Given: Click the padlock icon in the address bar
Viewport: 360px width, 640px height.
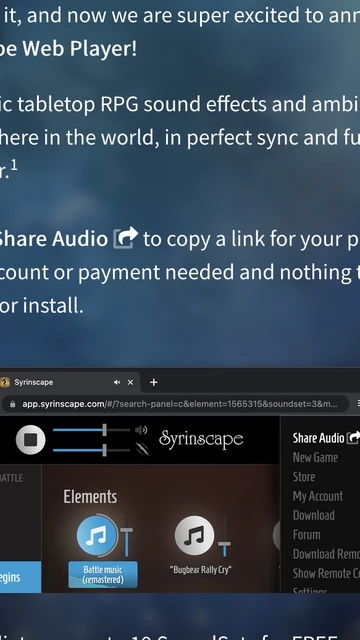Looking at the screenshot, I should (x=13, y=404).
